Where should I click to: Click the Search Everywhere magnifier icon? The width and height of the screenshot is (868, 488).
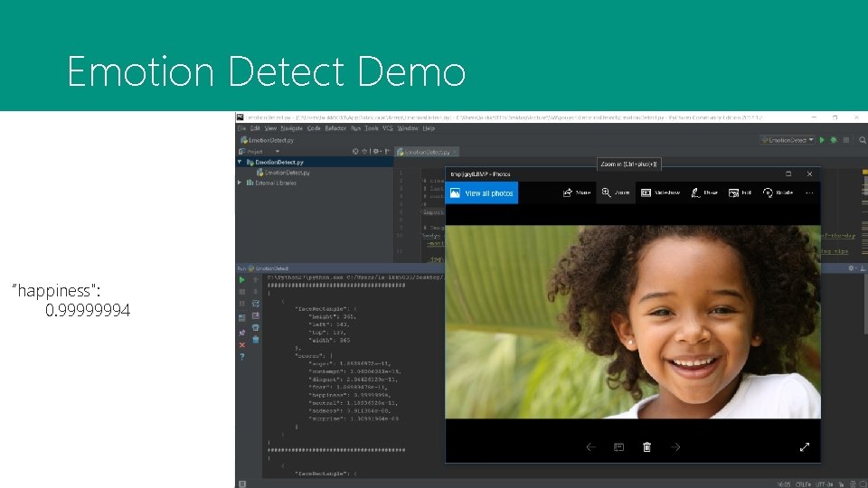[863, 140]
